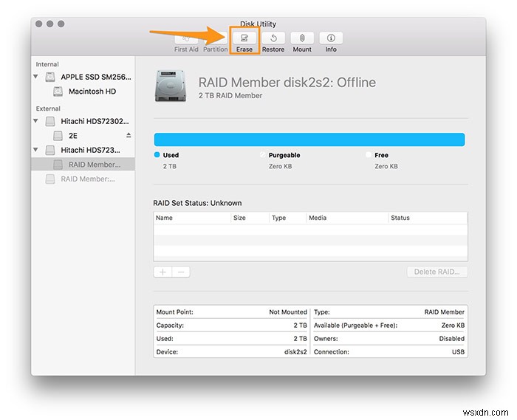The height and width of the screenshot is (420, 517).
Task: Collapse the Hitachi HDS72302 tree
Action: point(35,121)
